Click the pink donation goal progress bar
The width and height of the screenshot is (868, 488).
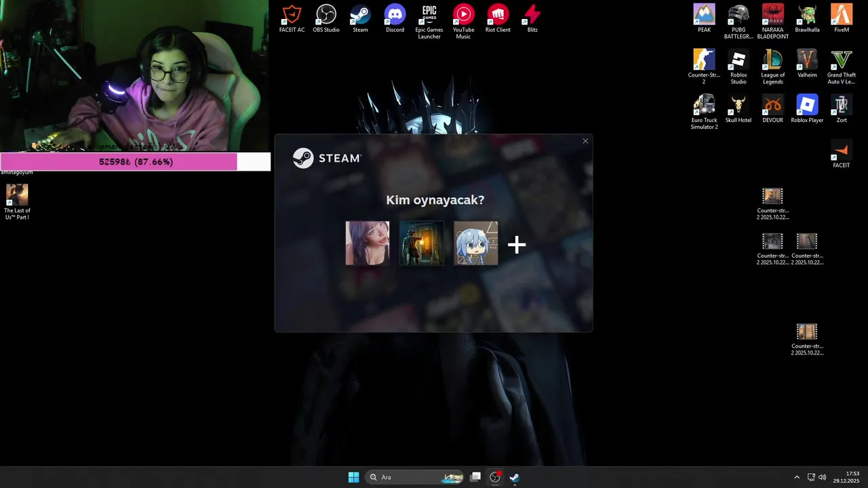point(135,162)
